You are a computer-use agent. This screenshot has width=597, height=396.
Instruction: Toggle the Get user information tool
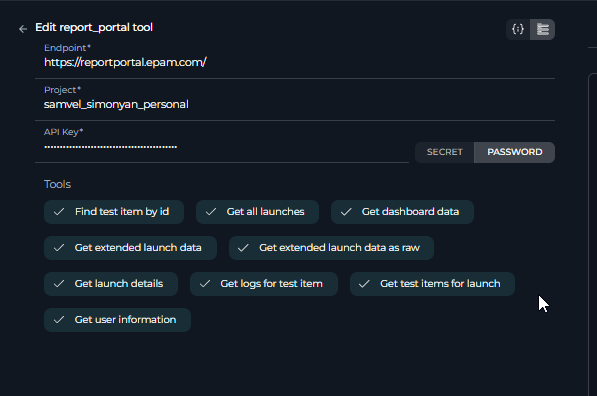tap(117, 320)
